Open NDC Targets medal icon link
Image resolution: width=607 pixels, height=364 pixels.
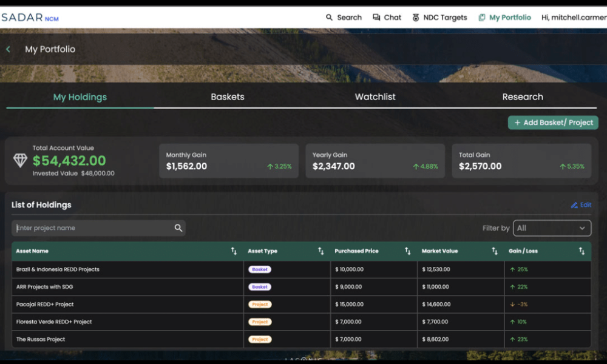click(416, 18)
